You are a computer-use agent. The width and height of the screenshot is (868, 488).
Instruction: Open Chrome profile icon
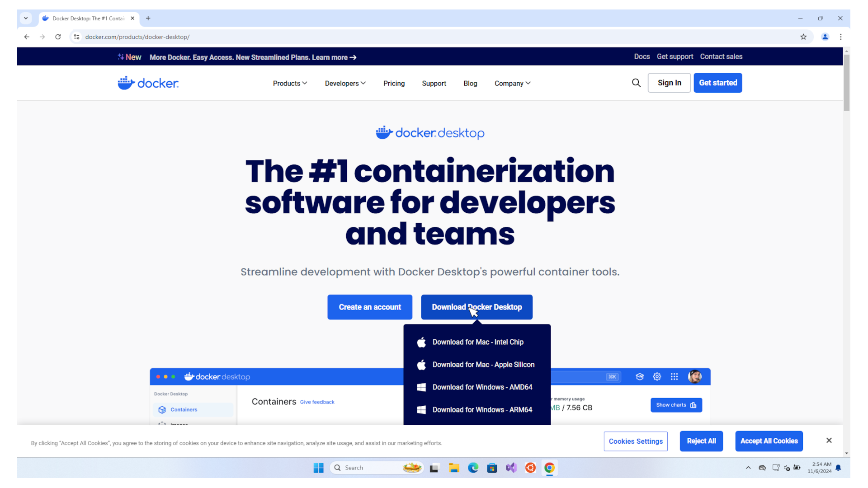(x=825, y=37)
